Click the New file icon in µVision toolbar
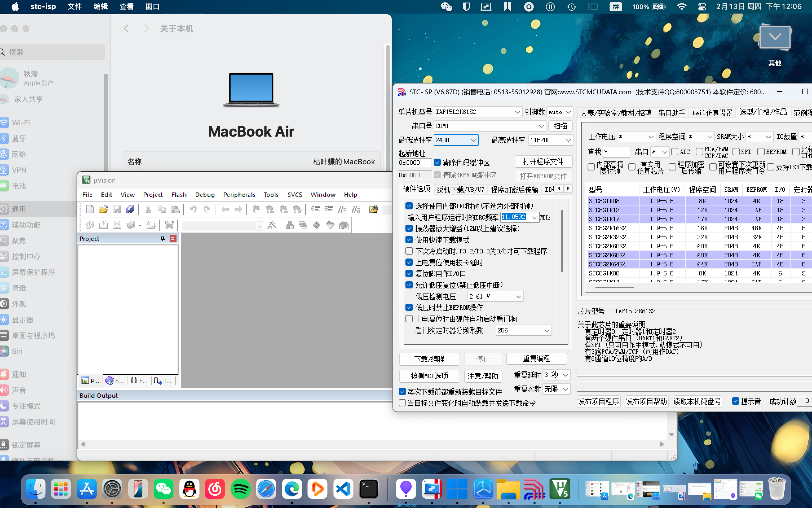 [90, 209]
